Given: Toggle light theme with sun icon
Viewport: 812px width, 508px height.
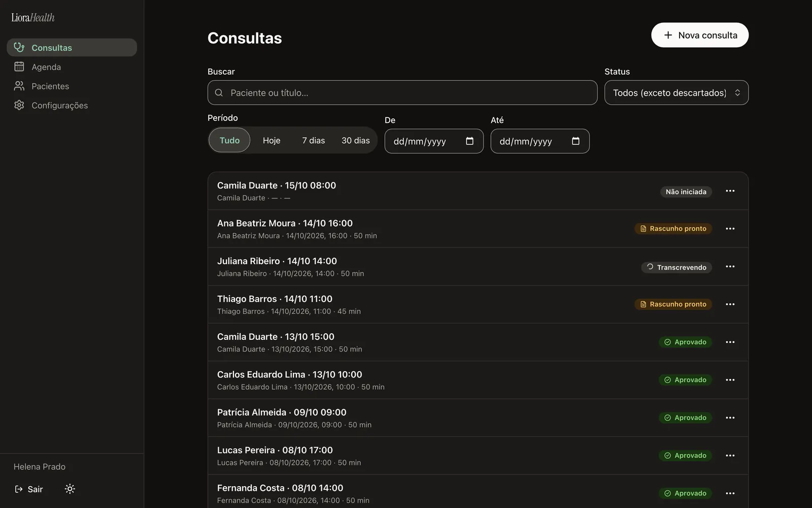Looking at the screenshot, I should coord(70,489).
